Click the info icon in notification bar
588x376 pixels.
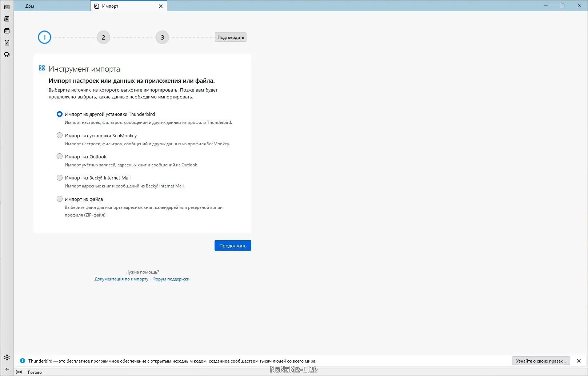tap(23, 361)
